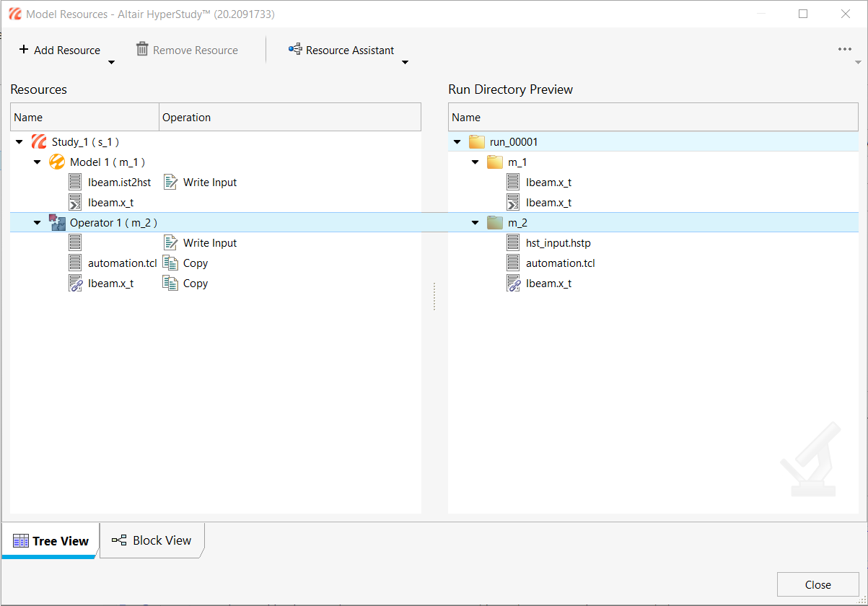868x606 pixels.
Task: Click the Close button
Action: click(x=818, y=584)
